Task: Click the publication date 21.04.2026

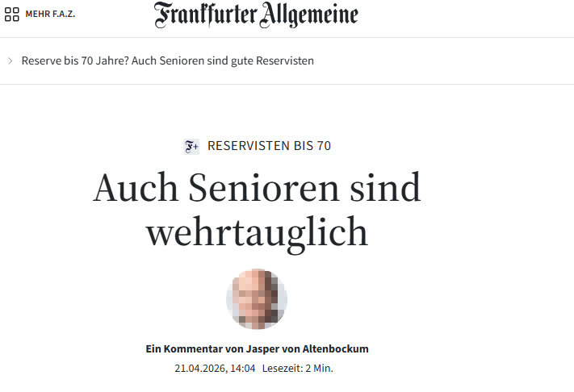Action: [x=201, y=369]
